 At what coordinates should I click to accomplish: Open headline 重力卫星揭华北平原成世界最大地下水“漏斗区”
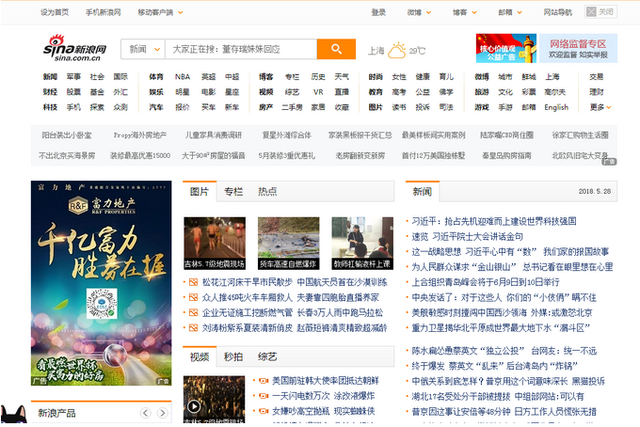[501, 328]
